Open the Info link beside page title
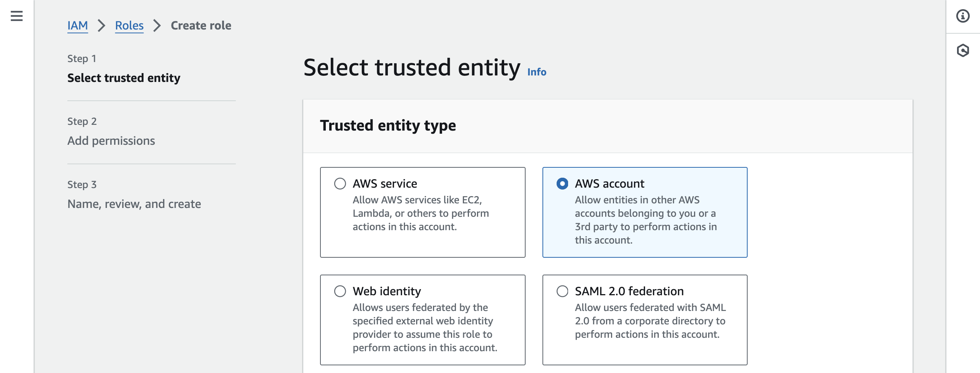Screen dimensions: 980x373 [537, 72]
